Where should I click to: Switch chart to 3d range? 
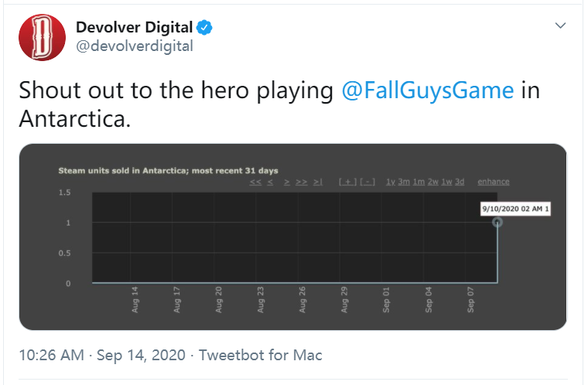coord(460,182)
